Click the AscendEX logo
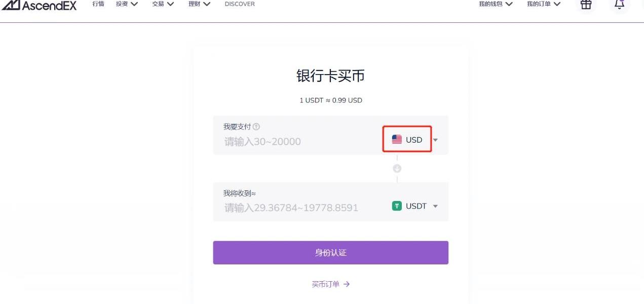 pyautogui.click(x=39, y=5)
